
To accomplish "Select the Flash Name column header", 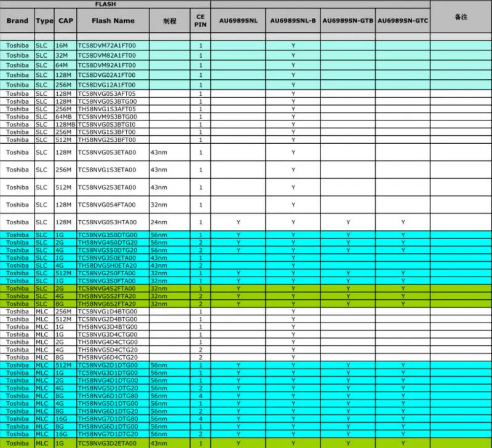I will point(113,21).
